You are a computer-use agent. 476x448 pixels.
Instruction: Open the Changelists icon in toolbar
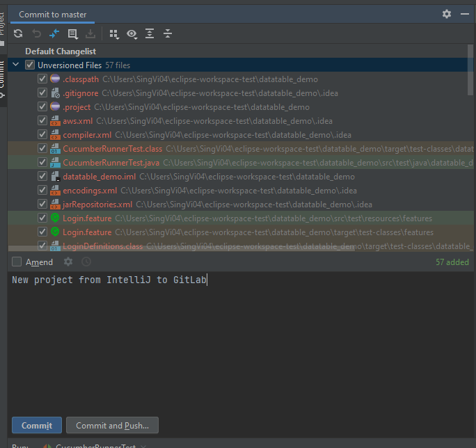click(x=73, y=33)
